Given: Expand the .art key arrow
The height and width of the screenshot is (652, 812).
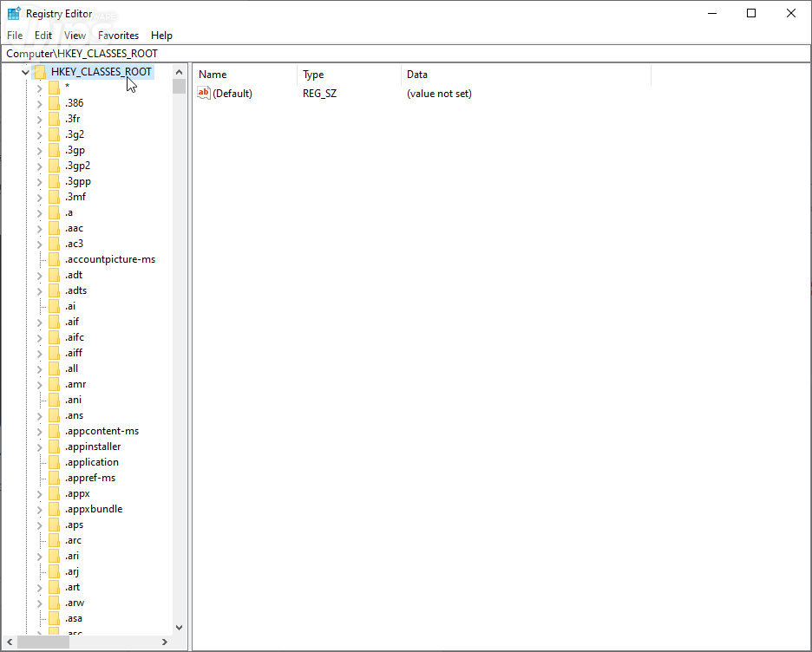Looking at the screenshot, I should [x=39, y=588].
